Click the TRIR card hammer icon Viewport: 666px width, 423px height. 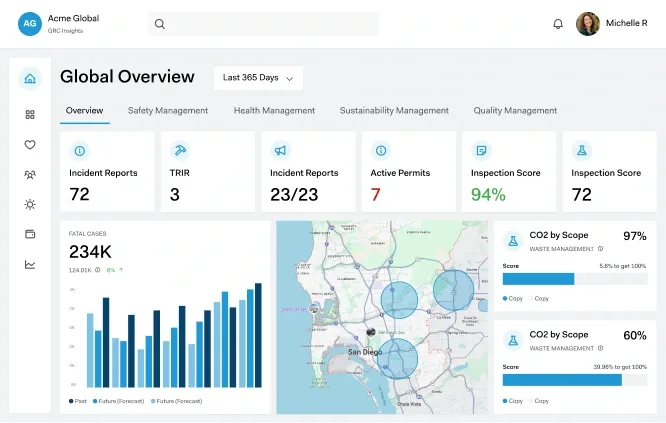point(180,151)
